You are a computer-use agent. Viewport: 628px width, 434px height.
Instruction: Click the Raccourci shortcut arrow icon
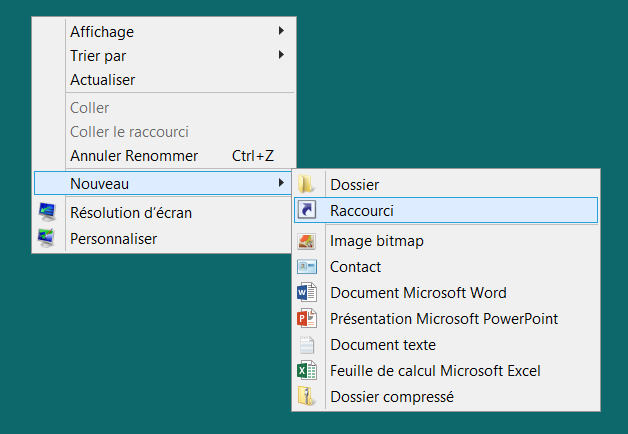point(307,210)
